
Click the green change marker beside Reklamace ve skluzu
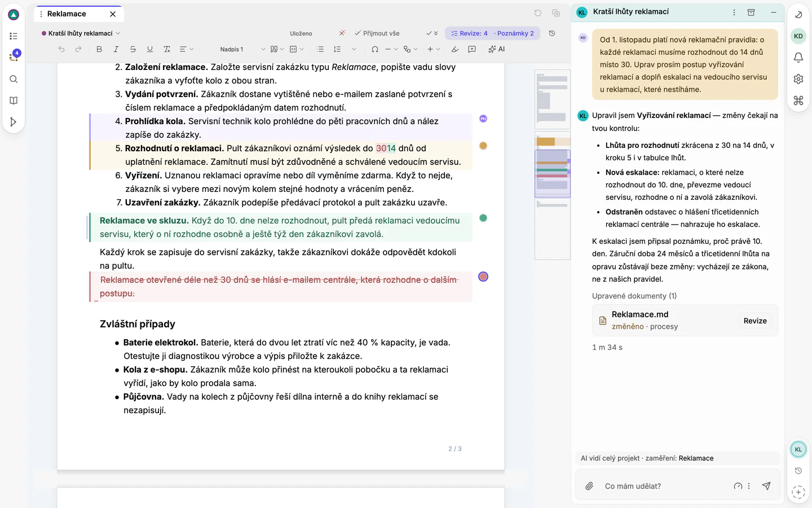point(483,218)
